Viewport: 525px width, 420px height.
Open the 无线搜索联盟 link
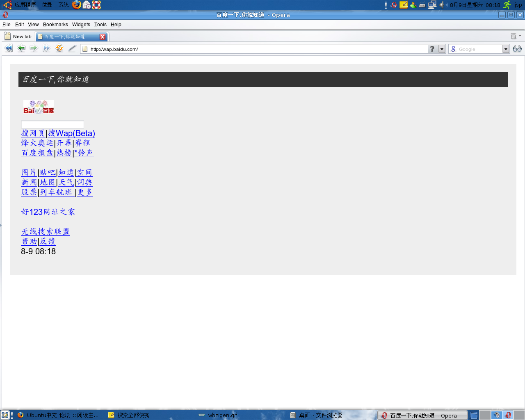coord(46,232)
